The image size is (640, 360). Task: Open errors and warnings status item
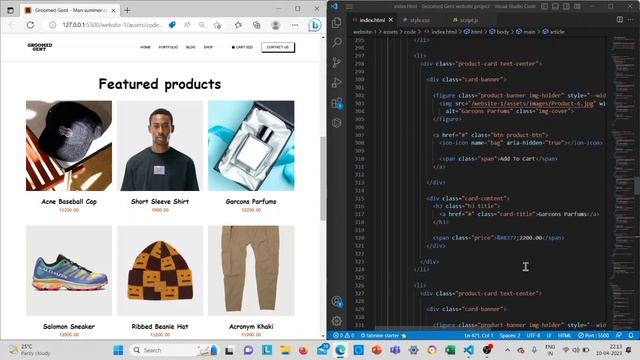344,336
